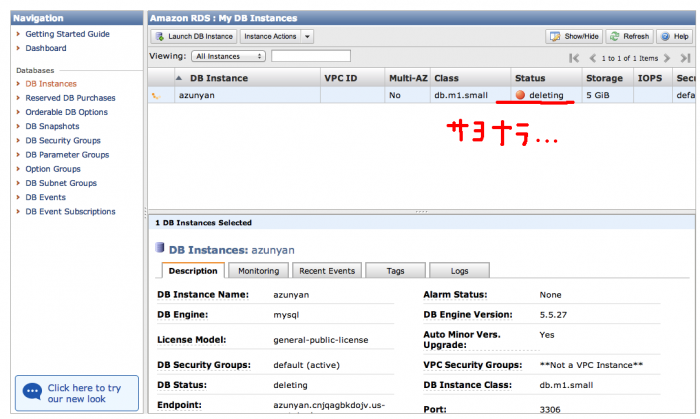Click the filter search input field

click(311, 56)
